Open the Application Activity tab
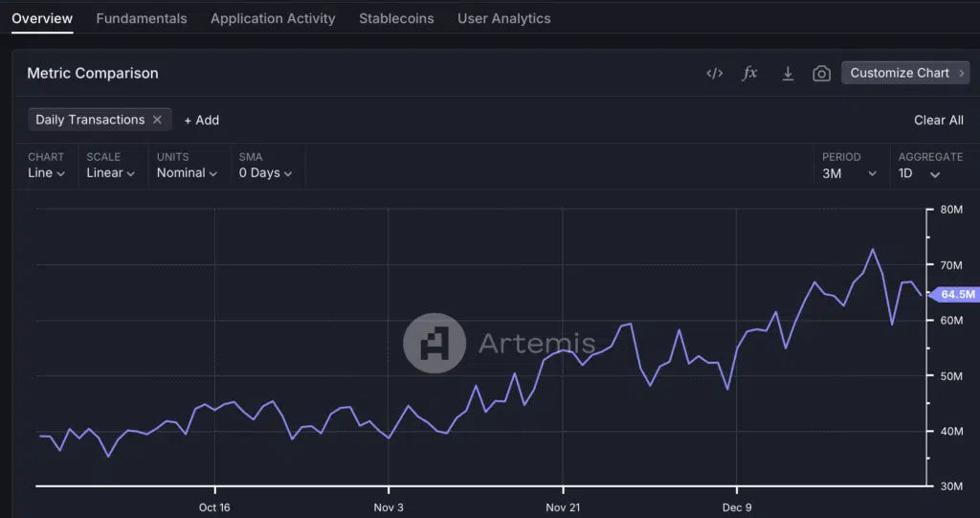980x518 pixels. [x=273, y=18]
